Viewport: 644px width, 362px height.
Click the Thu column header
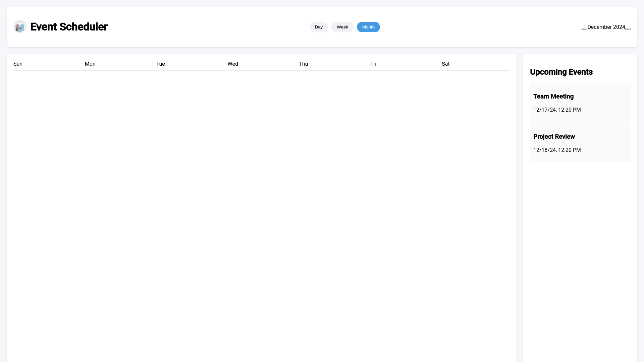tap(303, 64)
